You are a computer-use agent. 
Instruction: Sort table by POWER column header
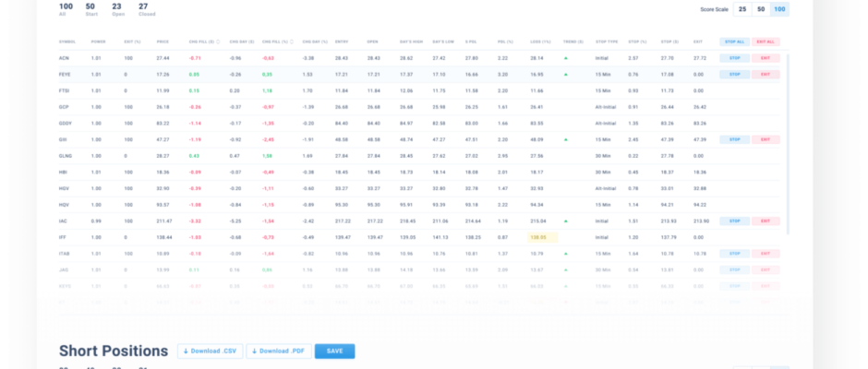pyautogui.click(x=98, y=42)
